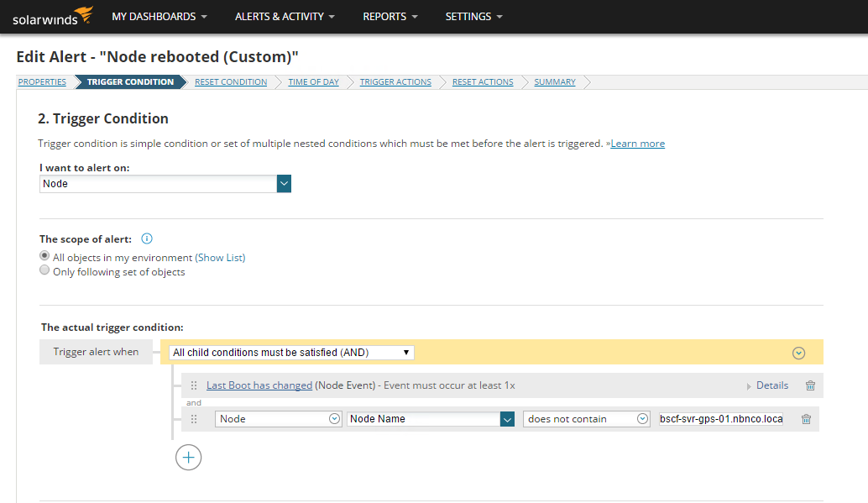868x503 pixels.
Task: Delete the Node Name condition row
Action: [806, 419]
